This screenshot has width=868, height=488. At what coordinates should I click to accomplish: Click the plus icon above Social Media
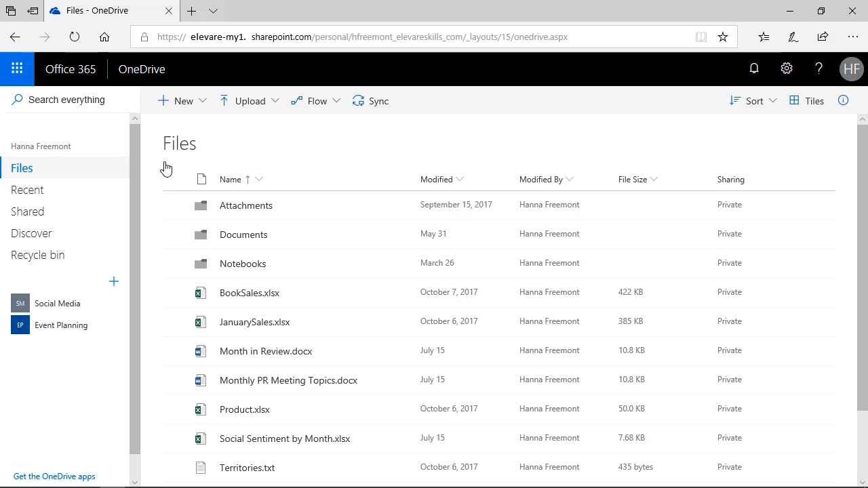pyautogui.click(x=114, y=281)
